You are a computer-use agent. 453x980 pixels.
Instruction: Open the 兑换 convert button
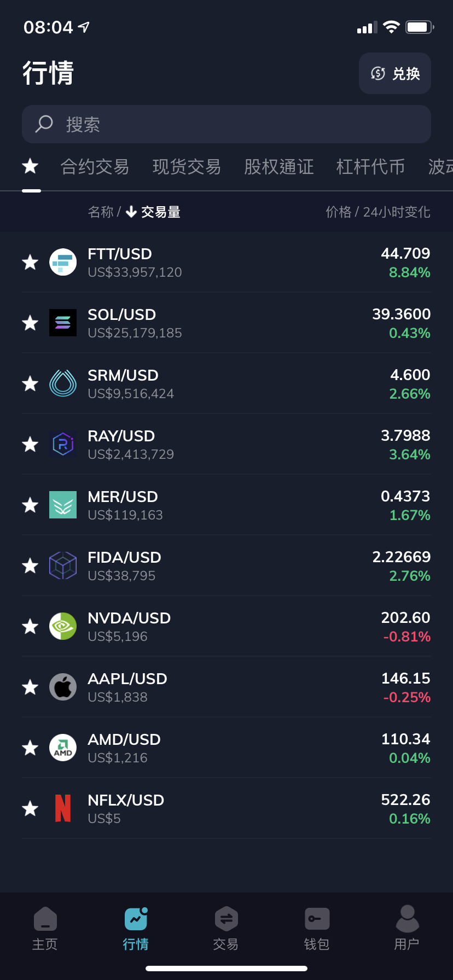tap(395, 73)
